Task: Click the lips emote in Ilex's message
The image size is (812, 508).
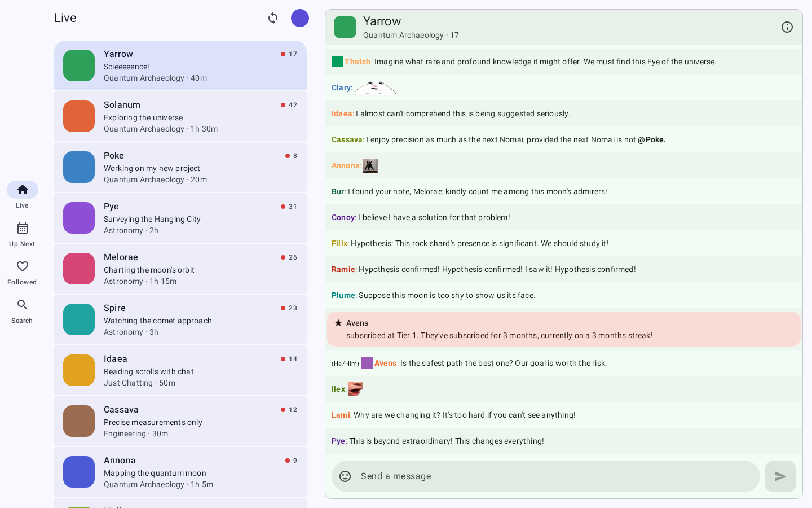Action: (356, 389)
